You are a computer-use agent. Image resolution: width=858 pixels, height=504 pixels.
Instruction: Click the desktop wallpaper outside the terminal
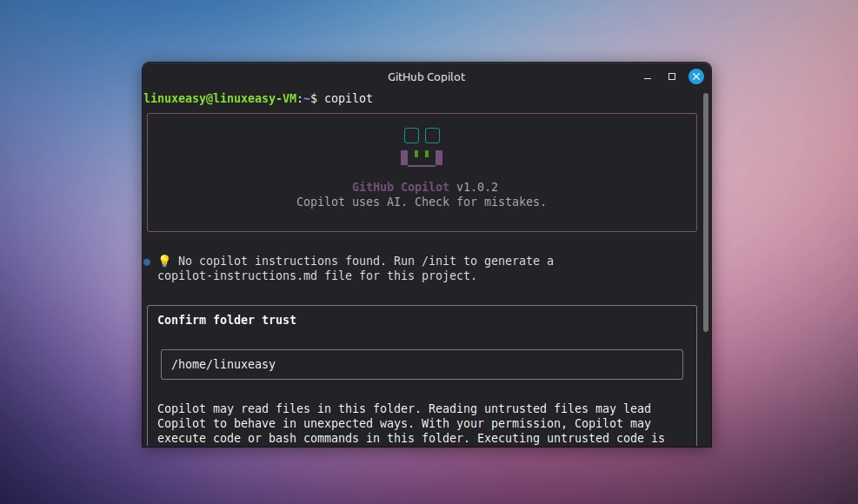[70, 261]
